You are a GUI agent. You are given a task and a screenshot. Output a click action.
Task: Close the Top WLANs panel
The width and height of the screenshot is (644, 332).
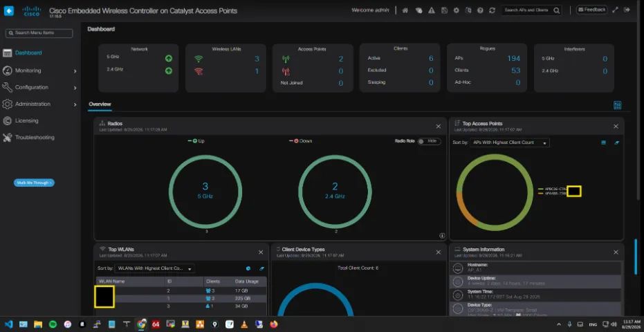click(261, 252)
